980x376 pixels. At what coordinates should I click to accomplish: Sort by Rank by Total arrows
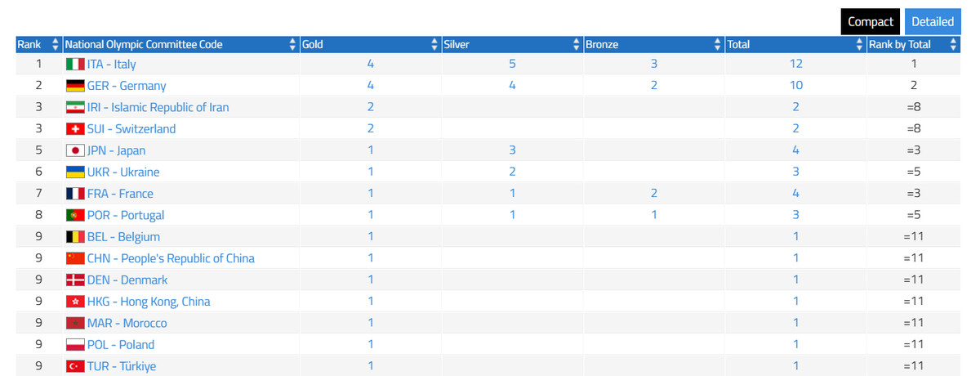point(953,45)
